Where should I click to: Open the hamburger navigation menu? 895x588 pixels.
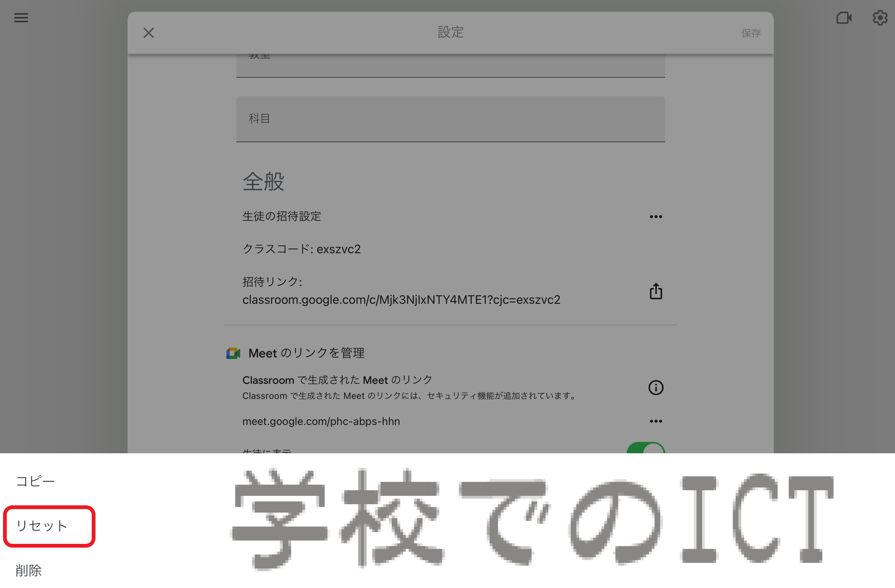[x=21, y=18]
